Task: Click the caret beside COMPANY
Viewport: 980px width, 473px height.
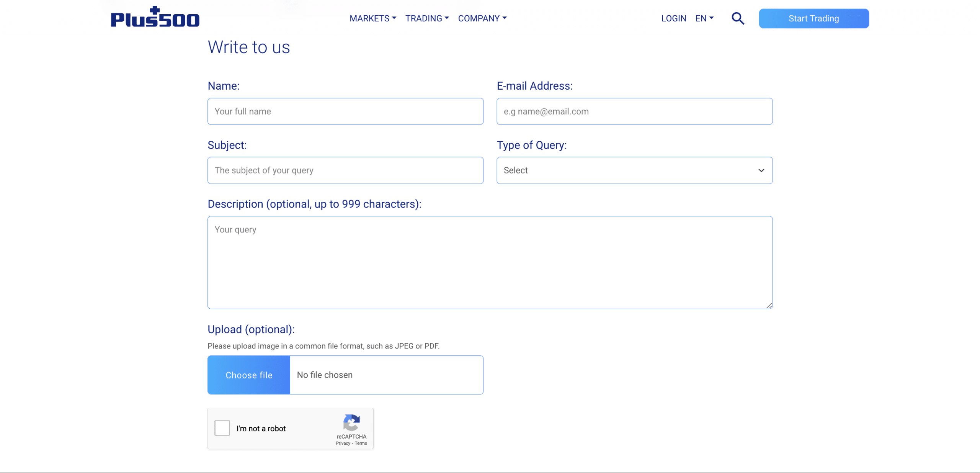Action: [505, 18]
